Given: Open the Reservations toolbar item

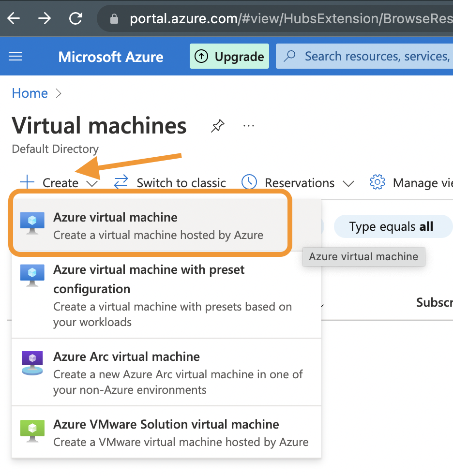Looking at the screenshot, I should click(300, 183).
